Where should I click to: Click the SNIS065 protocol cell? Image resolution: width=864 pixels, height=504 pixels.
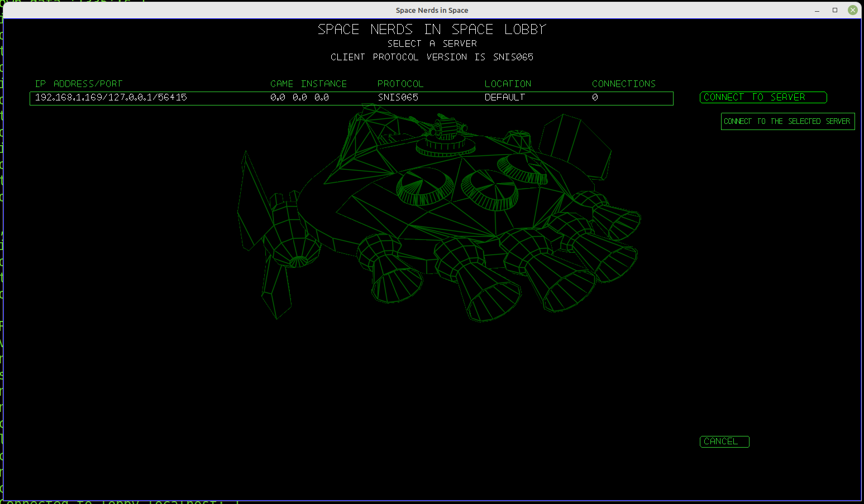point(398,97)
